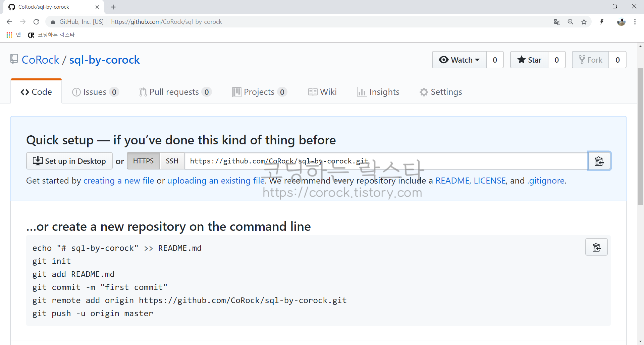Click the 'git add README.md' line
The height and width of the screenshot is (345, 644).
pos(73,274)
